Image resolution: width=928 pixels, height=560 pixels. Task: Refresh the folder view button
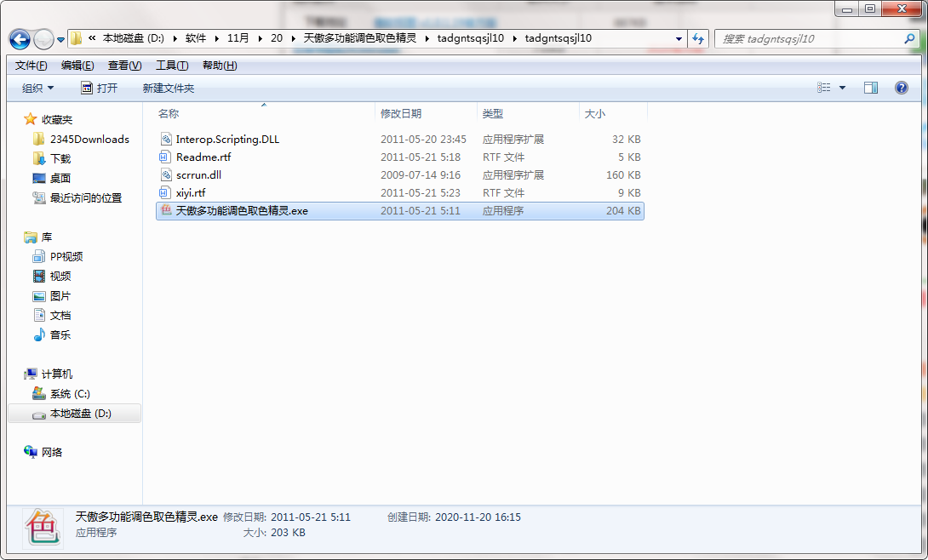tap(698, 39)
